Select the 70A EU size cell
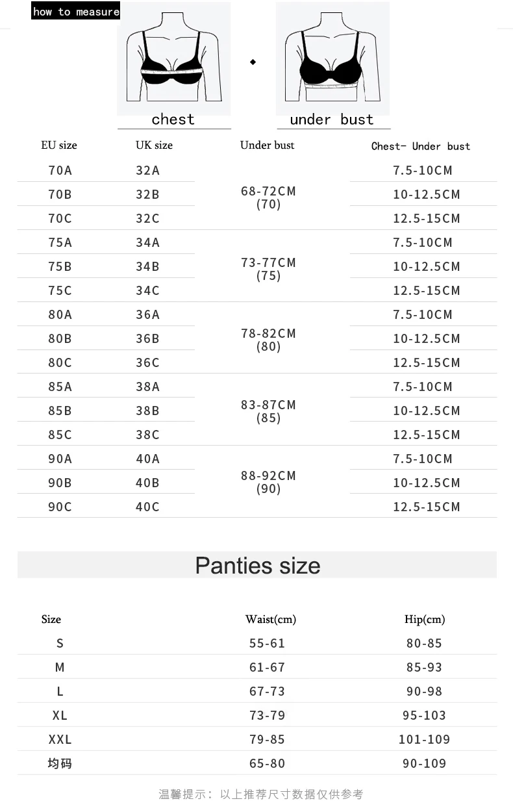The height and width of the screenshot is (812, 513). tap(60, 170)
